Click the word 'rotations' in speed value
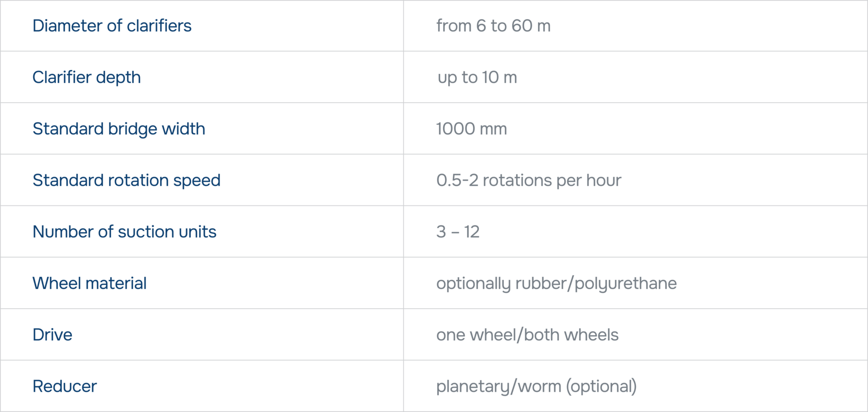Image resolution: width=868 pixels, height=412 pixels. point(517,180)
